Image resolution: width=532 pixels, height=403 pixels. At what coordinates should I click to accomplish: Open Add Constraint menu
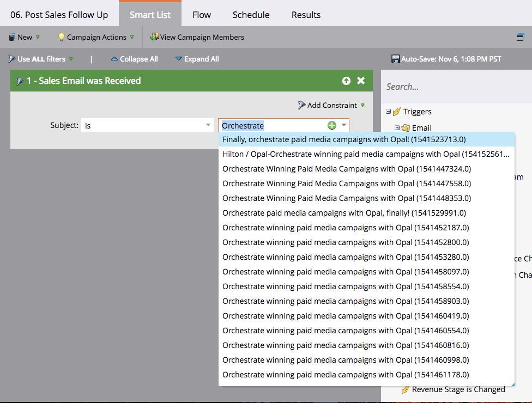point(331,106)
